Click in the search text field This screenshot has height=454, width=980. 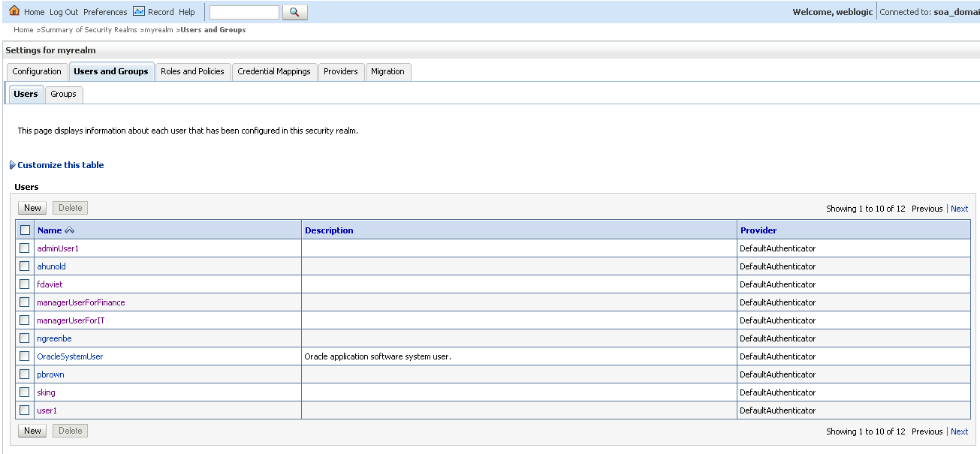(x=244, y=12)
